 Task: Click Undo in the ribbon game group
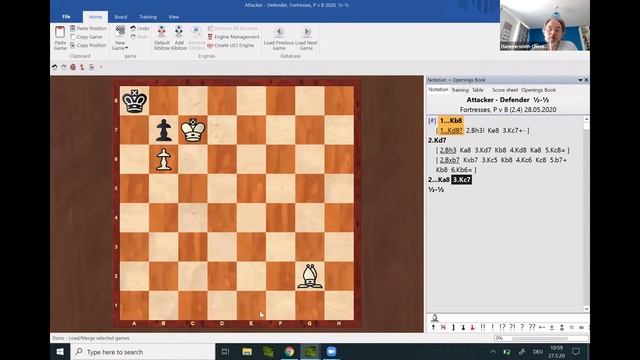(140, 28)
